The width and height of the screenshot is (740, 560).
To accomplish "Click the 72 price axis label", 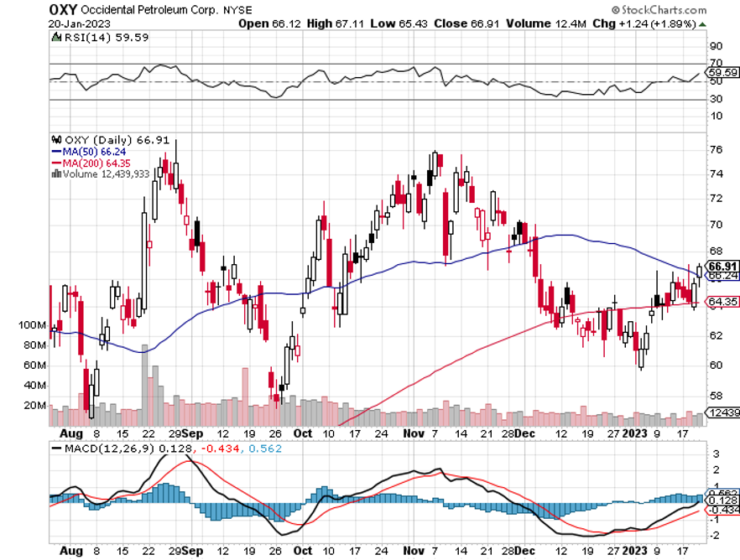I will click(716, 199).
